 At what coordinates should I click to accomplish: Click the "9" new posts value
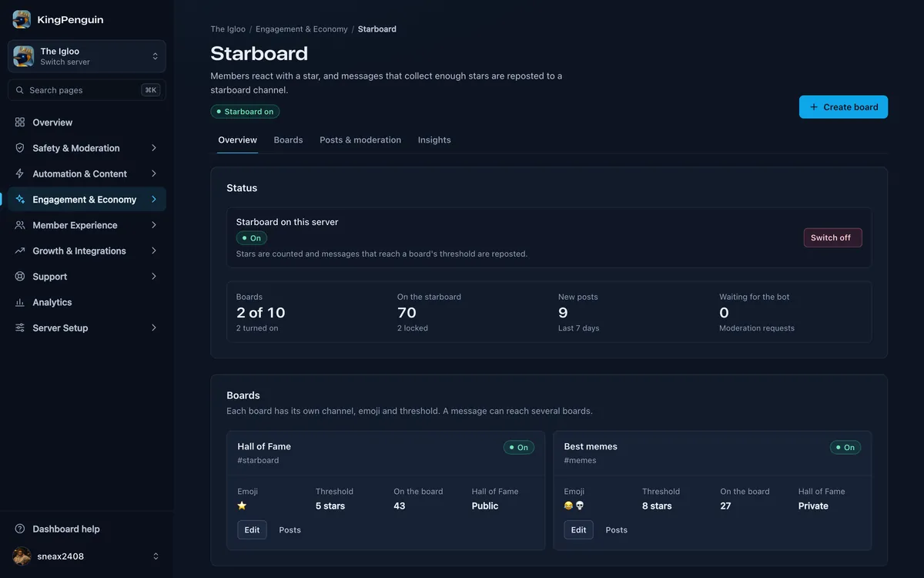coord(563,312)
